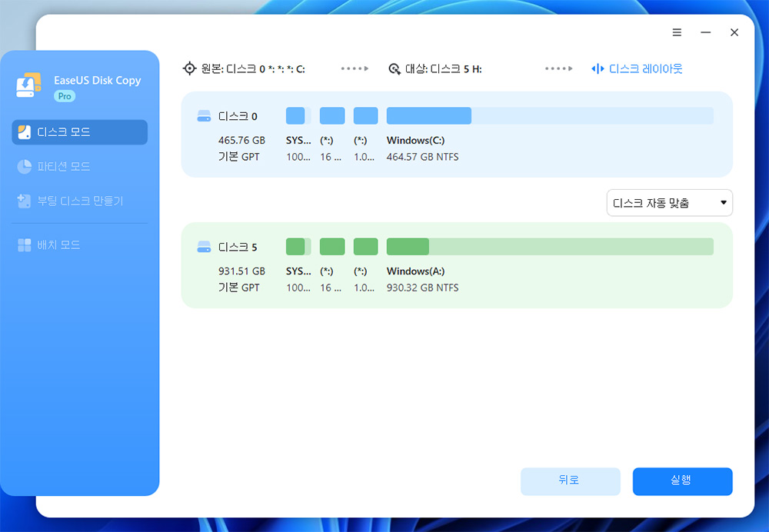Screen dimensions: 769x532
Task: Click 파티션 모드 pie icon
Action: (x=25, y=167)
